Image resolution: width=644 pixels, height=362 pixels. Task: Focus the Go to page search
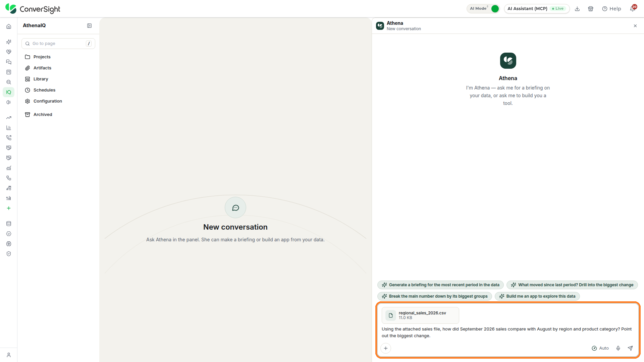pyautogui.click(x=58, y=44)
